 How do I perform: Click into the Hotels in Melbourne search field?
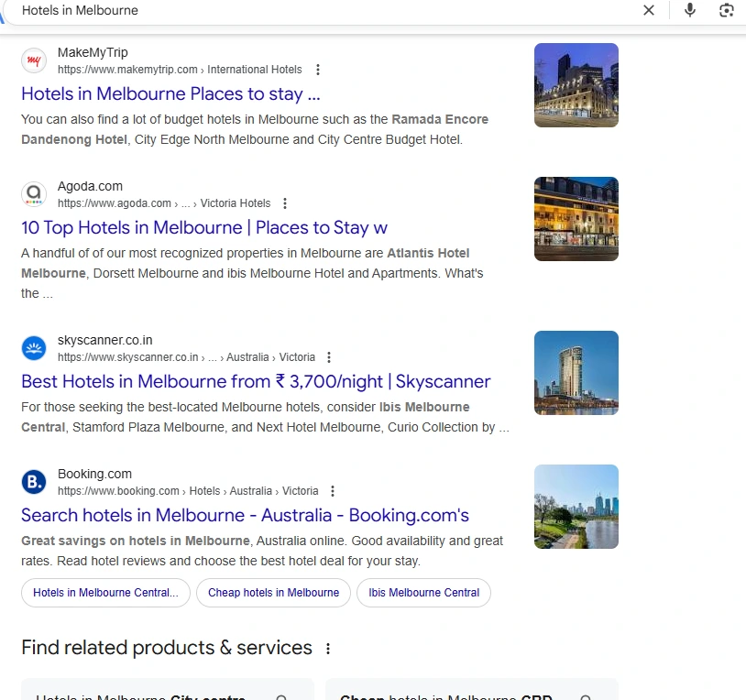(321, 10)
